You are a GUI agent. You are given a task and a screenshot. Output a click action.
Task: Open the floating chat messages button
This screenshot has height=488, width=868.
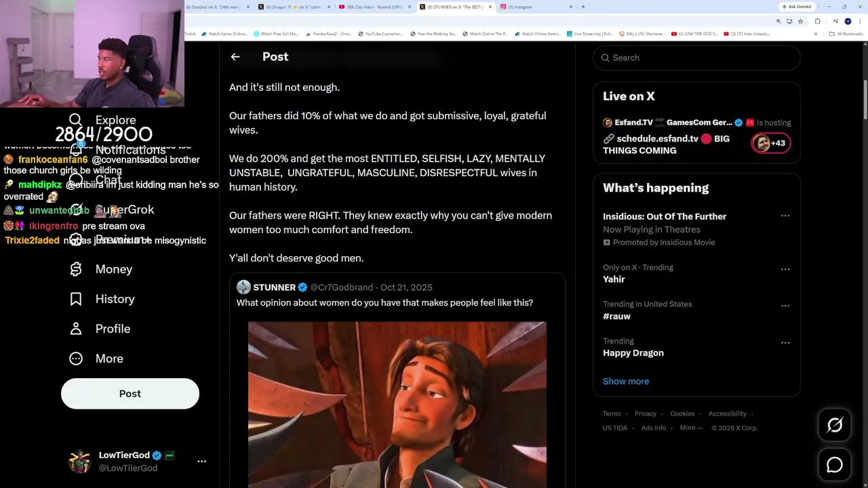click(x=835, y=464)
